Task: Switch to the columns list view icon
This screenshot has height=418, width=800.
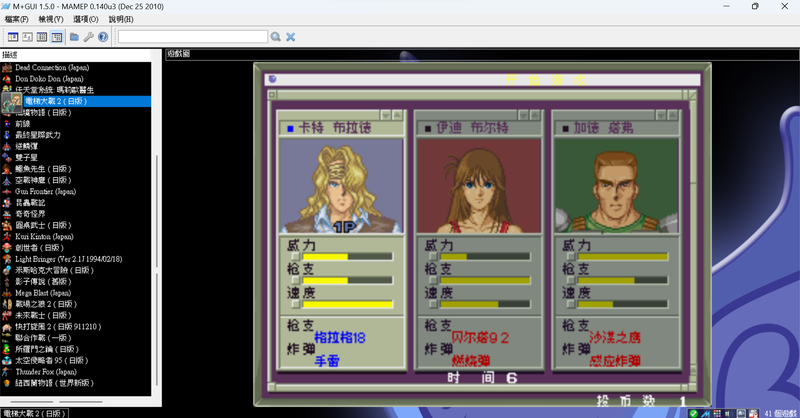Action: pyautogui.click(x=42, y=37)
